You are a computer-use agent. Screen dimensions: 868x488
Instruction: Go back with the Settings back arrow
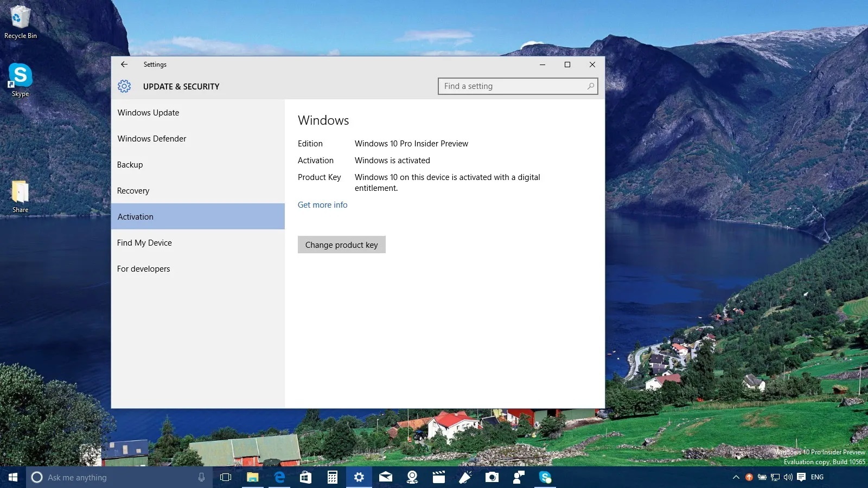tap(124, 64)
